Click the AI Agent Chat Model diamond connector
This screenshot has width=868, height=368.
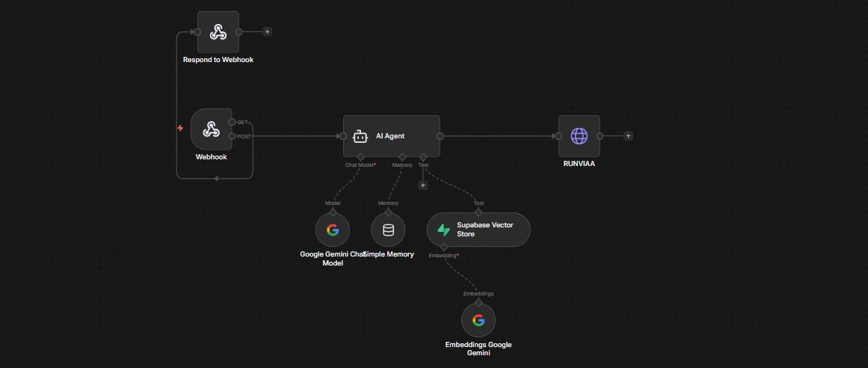point(360,157)
